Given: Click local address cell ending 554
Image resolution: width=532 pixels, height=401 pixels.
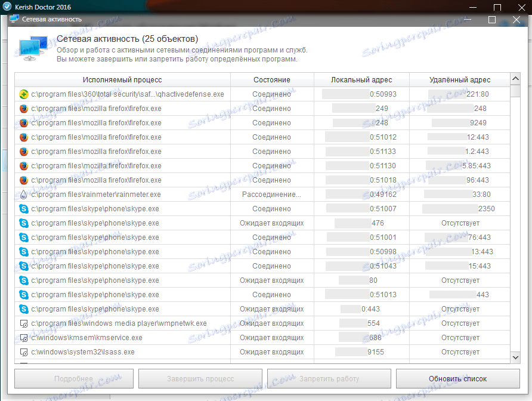Looking at the screenshot, I should pos(361,323).
